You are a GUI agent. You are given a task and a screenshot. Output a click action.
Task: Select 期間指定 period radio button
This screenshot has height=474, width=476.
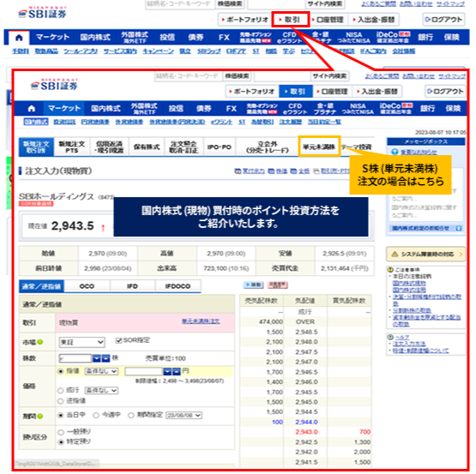pos(131,415)
